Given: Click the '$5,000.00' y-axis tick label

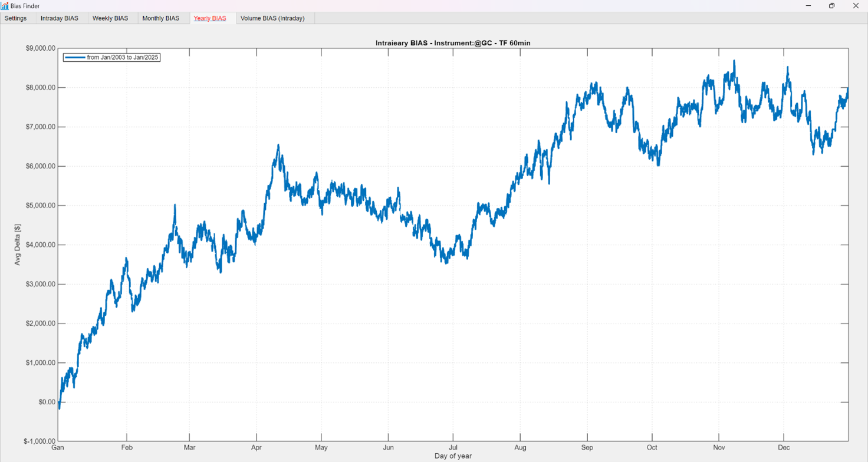Looking at the screenshot, I should pyautogui.click(x=40, y=206).
